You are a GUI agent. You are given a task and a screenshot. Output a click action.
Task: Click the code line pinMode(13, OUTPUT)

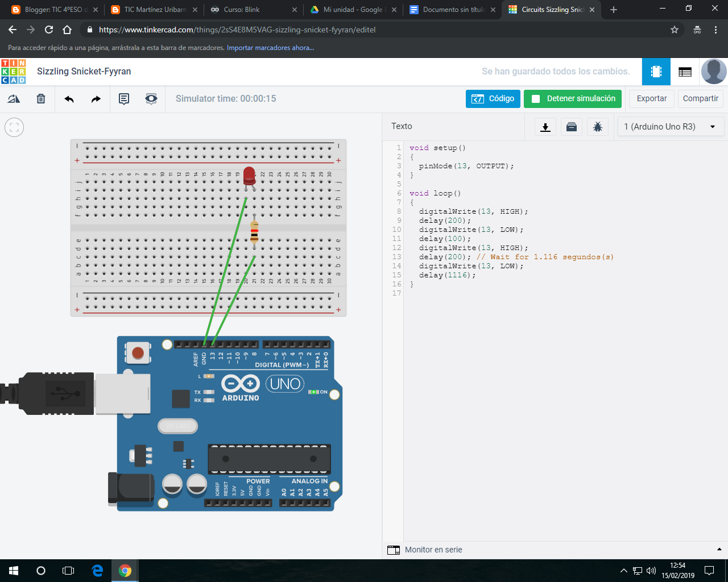[x=466, y=166]
